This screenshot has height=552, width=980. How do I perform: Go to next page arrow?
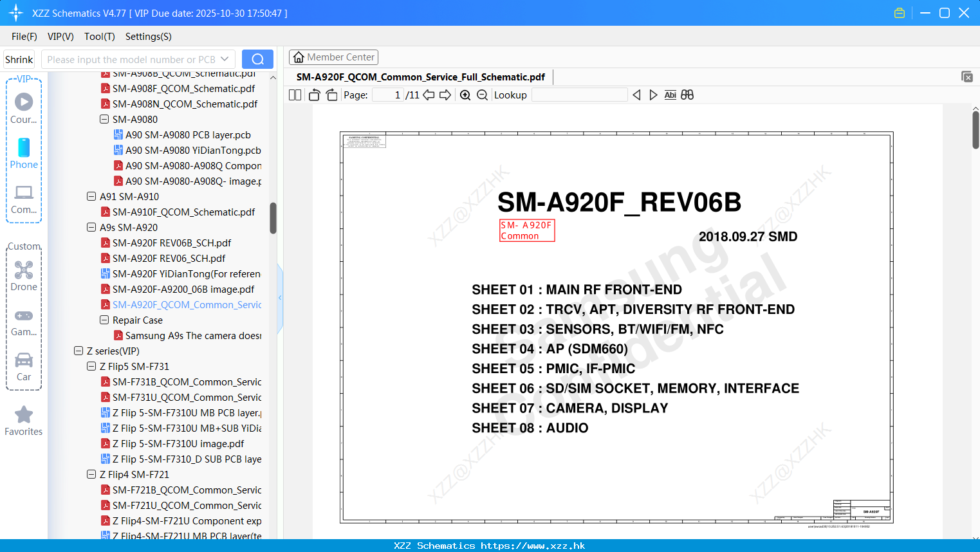(x=445, y=95)
